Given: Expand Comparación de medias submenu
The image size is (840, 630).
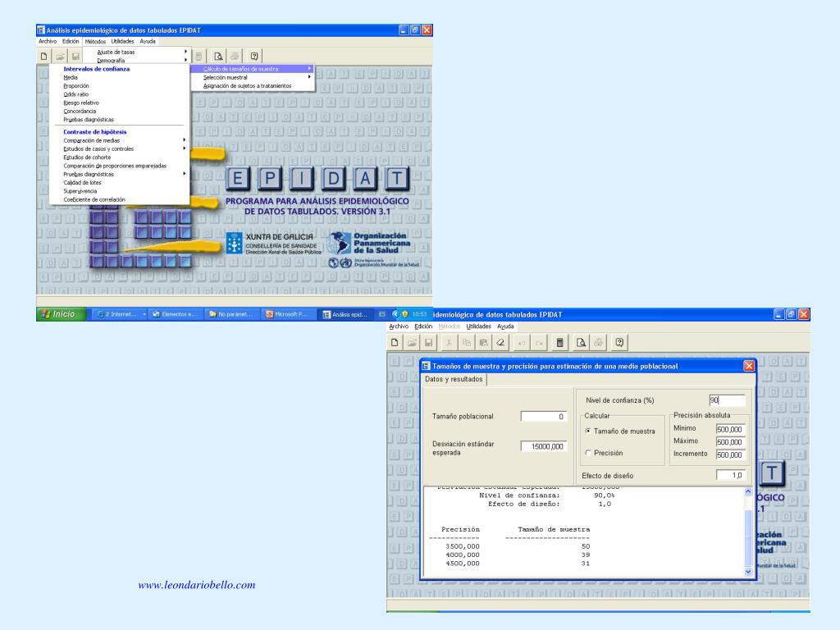Looking at the screenshot, I should click(x=119, y=140).
